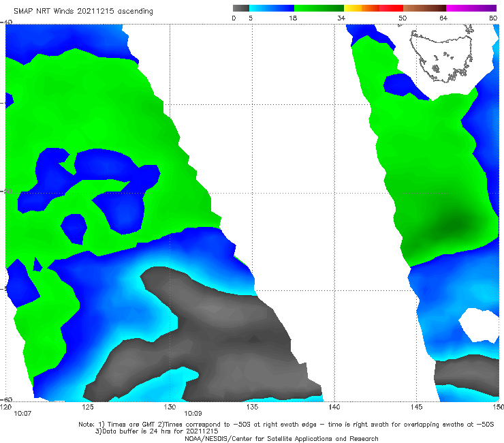Click the color bar label '64'
The width and height of the screenshot is (504, 443).
click(x=443, y=18)
